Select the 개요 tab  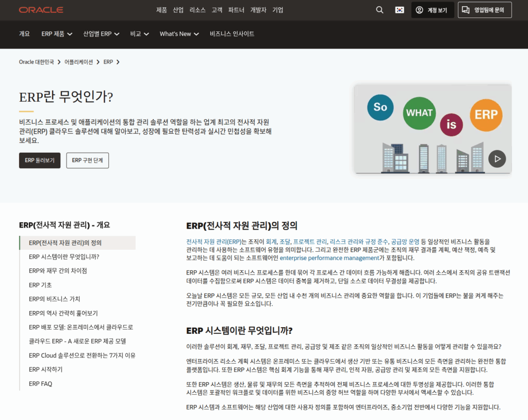point(24,34)
